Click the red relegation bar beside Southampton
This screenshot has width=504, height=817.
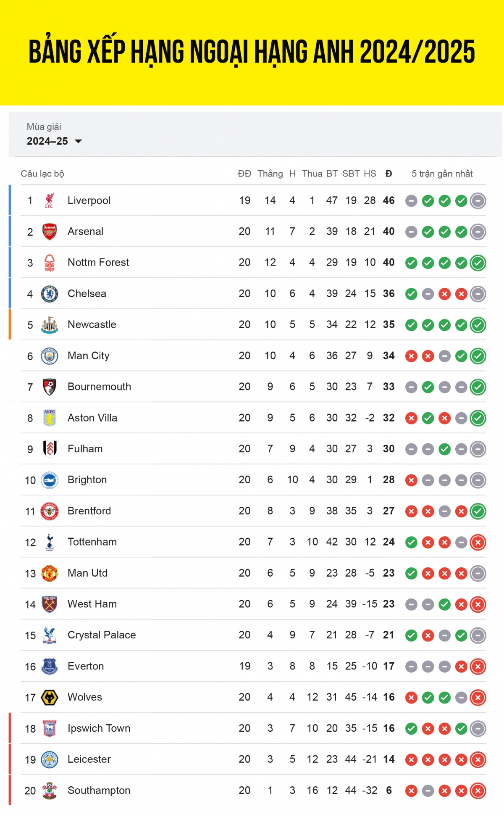10,791
